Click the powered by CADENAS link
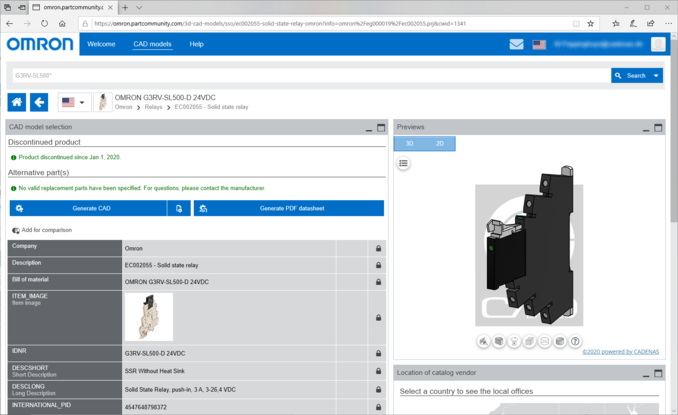This screenshot has width=678, height=415. click(x=622, y=352)
